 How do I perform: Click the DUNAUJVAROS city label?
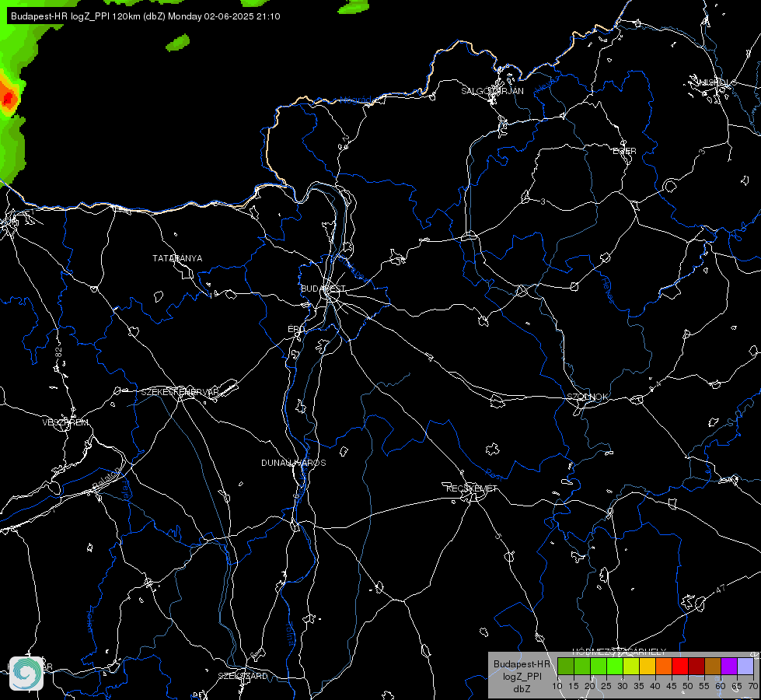294,463
